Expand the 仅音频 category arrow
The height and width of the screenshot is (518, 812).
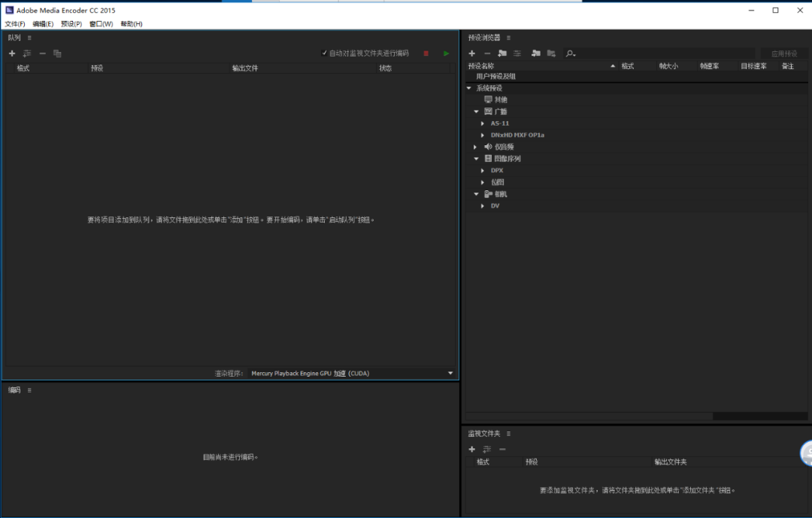point(475,147)
